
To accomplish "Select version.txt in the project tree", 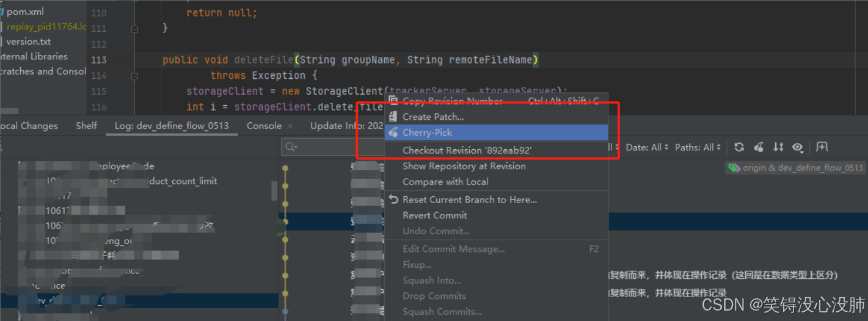I will pos(28,42).
